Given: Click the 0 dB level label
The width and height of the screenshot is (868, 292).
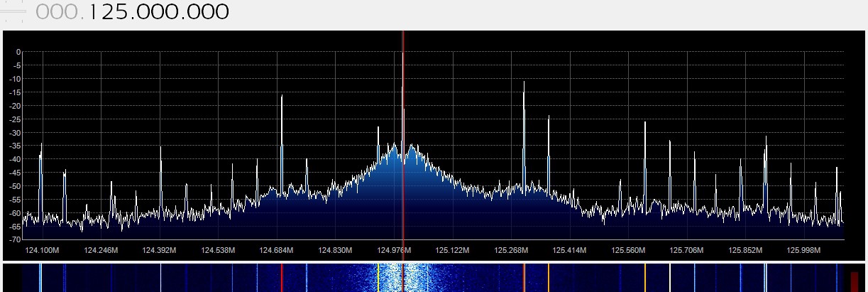Looking at the screenshot, I should pyautogui.click(x=19, y=52).
